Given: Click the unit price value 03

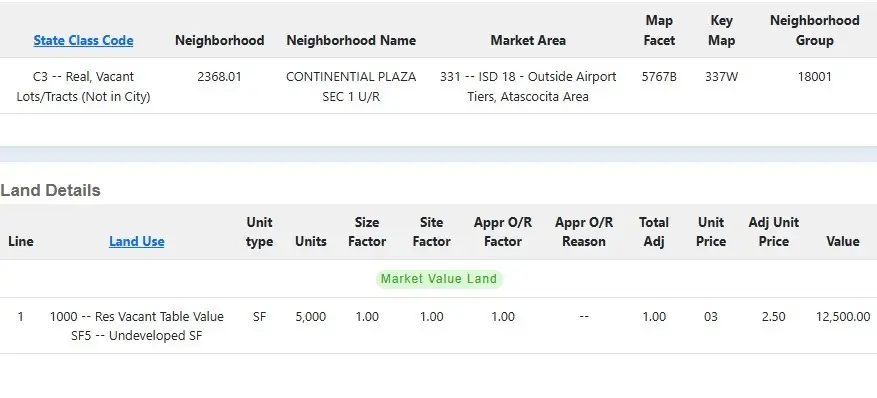Looking at the screenshot, I should pyautogui.click(x=710, y=316).
